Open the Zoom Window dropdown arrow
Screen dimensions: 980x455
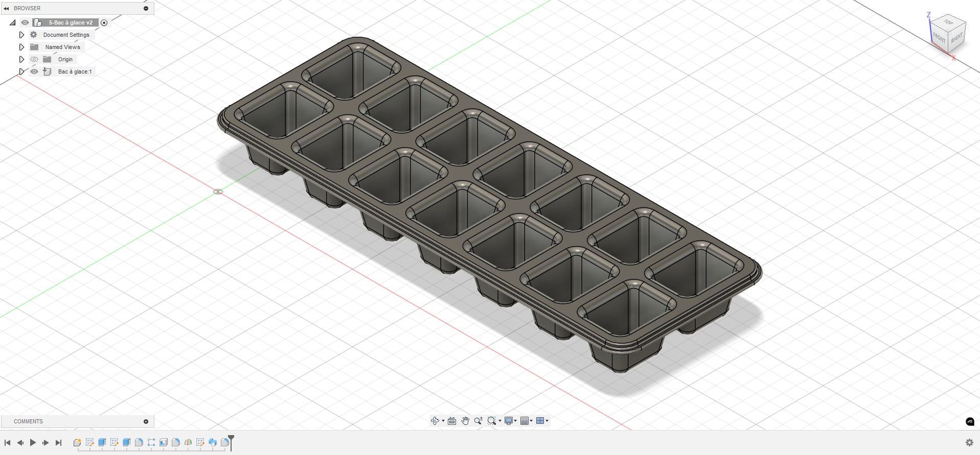[x=499, y=421]
